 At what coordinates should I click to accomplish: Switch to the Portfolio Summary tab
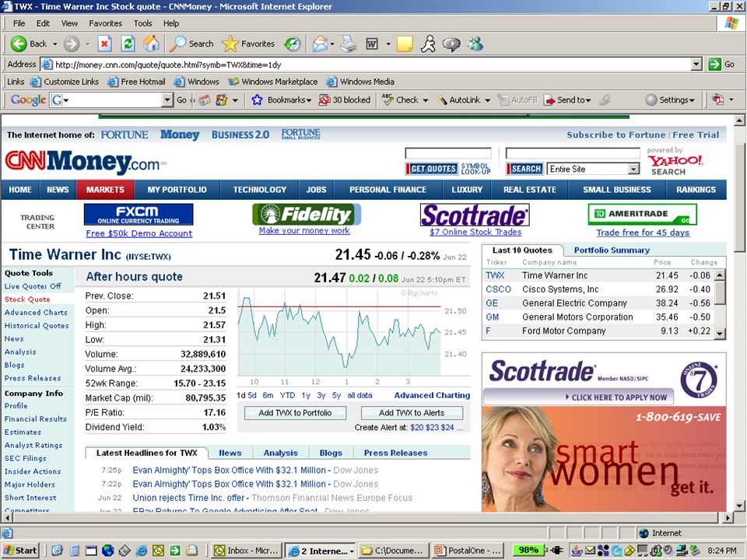coord(612,250)
